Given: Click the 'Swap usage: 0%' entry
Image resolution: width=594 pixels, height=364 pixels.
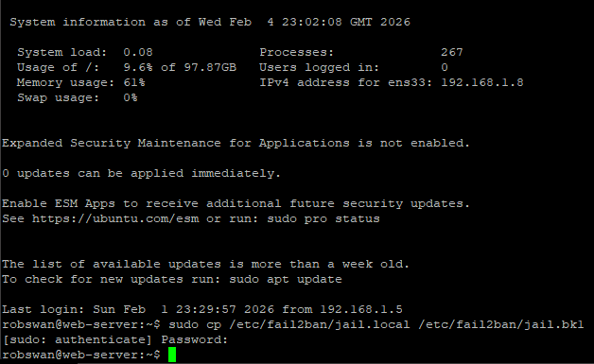Looking at the screenshot, I should pyautogui.click(x=78, y=97).
